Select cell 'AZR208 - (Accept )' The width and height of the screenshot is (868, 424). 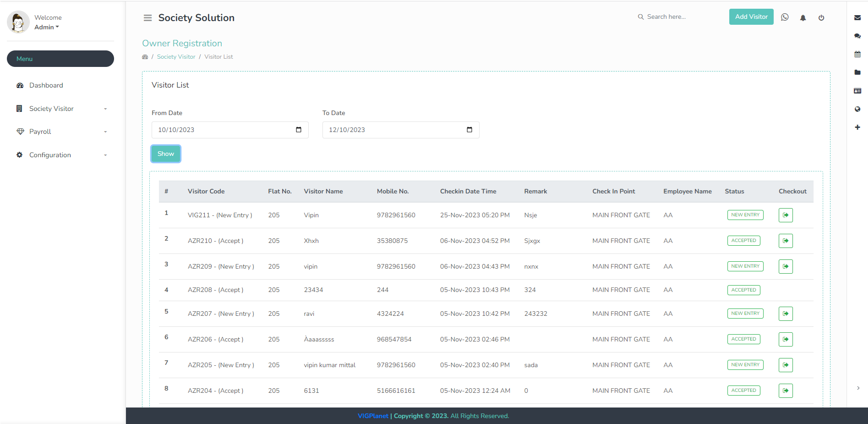point(216,290)
